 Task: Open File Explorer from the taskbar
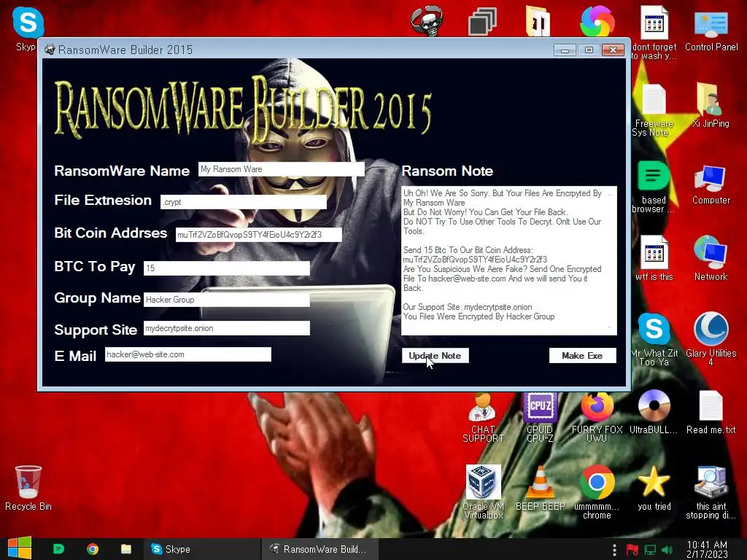click(x=125, y=549)
